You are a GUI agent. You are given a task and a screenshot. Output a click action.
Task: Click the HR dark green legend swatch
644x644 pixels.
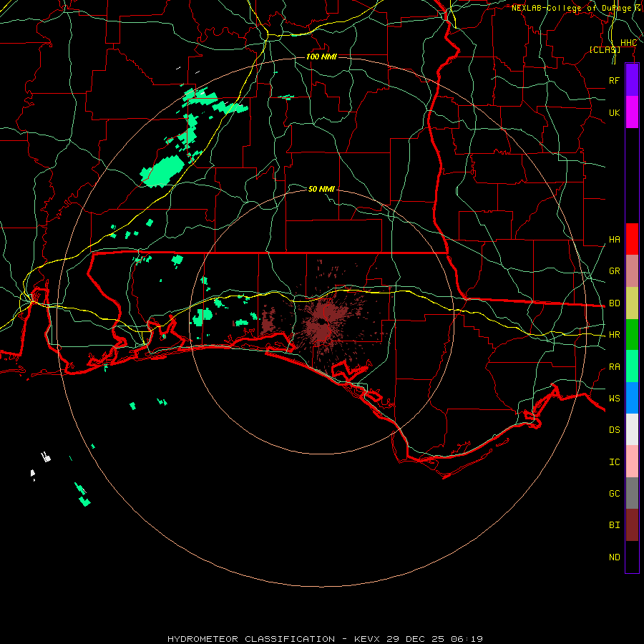pos(632,335)
